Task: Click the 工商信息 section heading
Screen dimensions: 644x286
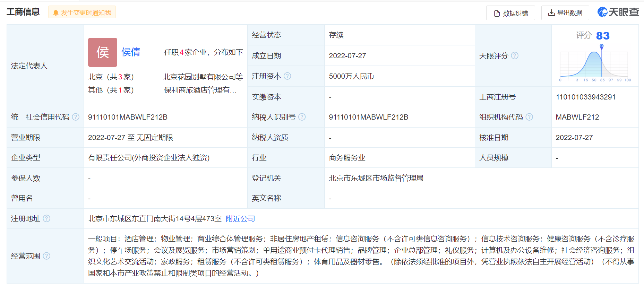Action: point(23,12)
